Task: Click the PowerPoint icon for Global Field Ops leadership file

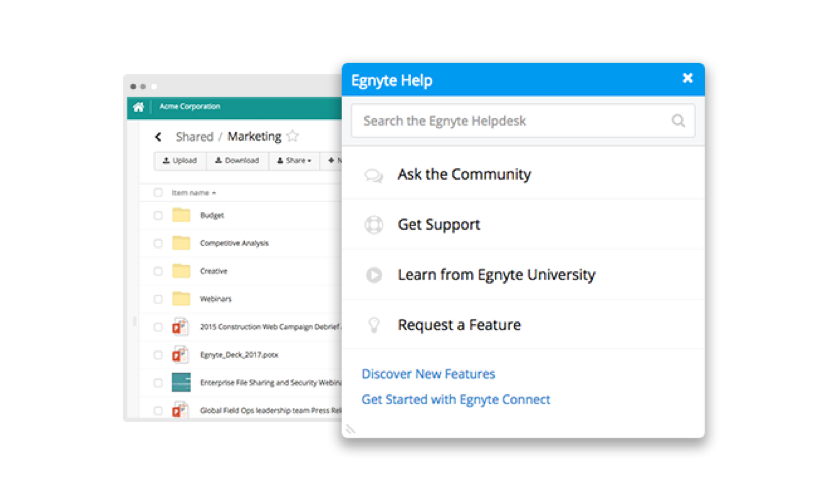Action: (180, 410)
